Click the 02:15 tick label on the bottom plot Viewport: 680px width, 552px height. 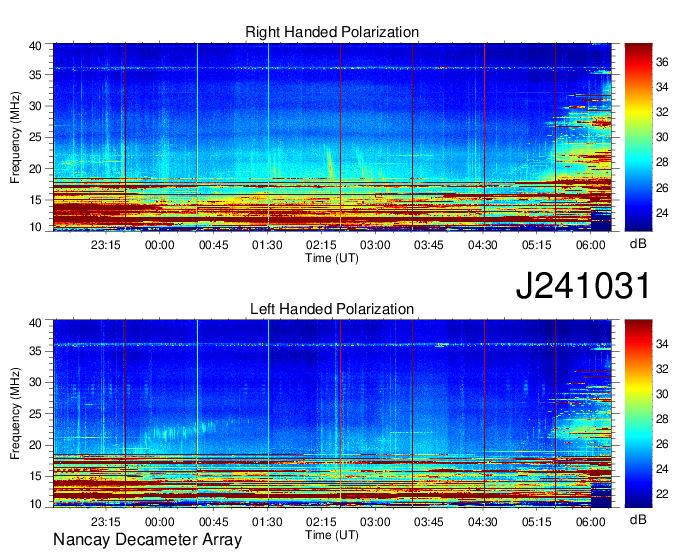click(321, 522)
